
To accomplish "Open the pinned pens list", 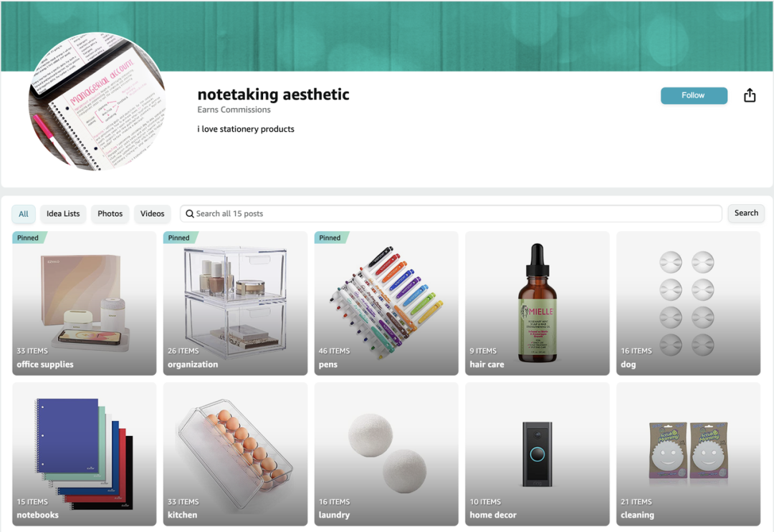I will coord(386,303).
